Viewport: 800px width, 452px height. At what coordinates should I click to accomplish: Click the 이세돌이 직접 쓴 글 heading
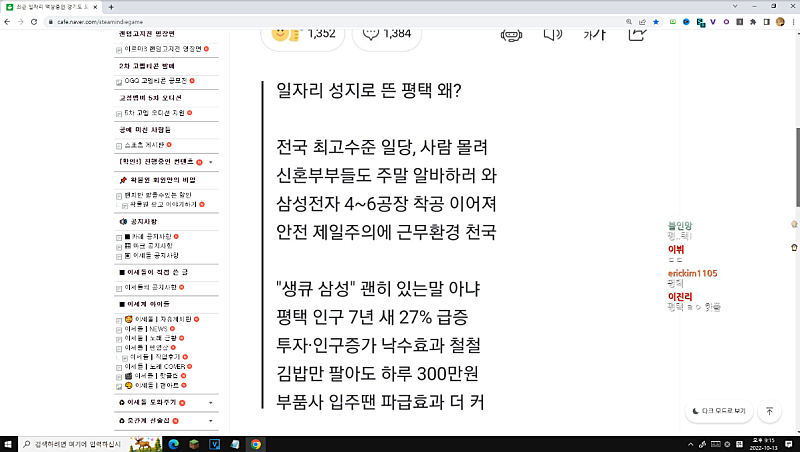click(153, 272)
